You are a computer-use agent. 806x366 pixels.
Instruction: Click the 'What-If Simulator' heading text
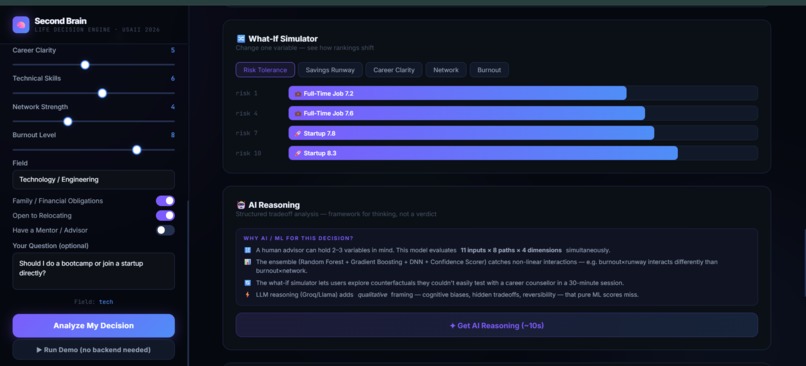tap(283, 39)
